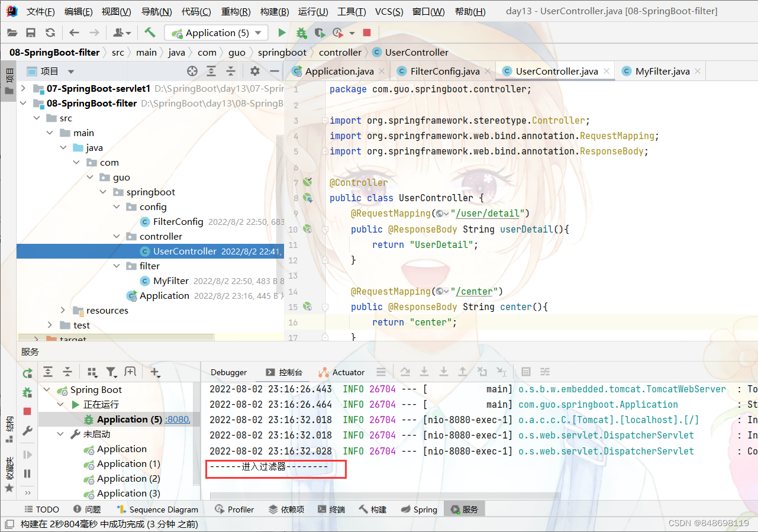Switch to the MyFilter.java editor tab
The width and height of the screenshot is (758, 532).
point(663,71)
